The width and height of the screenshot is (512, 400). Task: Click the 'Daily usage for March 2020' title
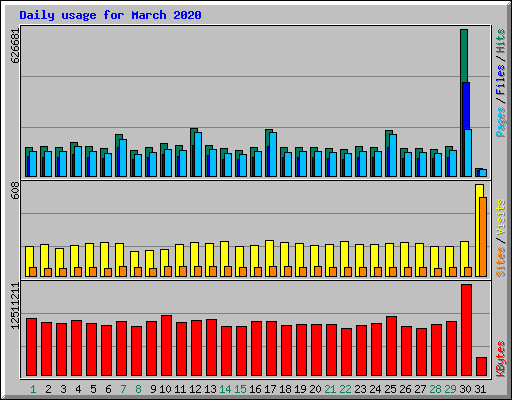pyautogui.click(x=110, y=15)
